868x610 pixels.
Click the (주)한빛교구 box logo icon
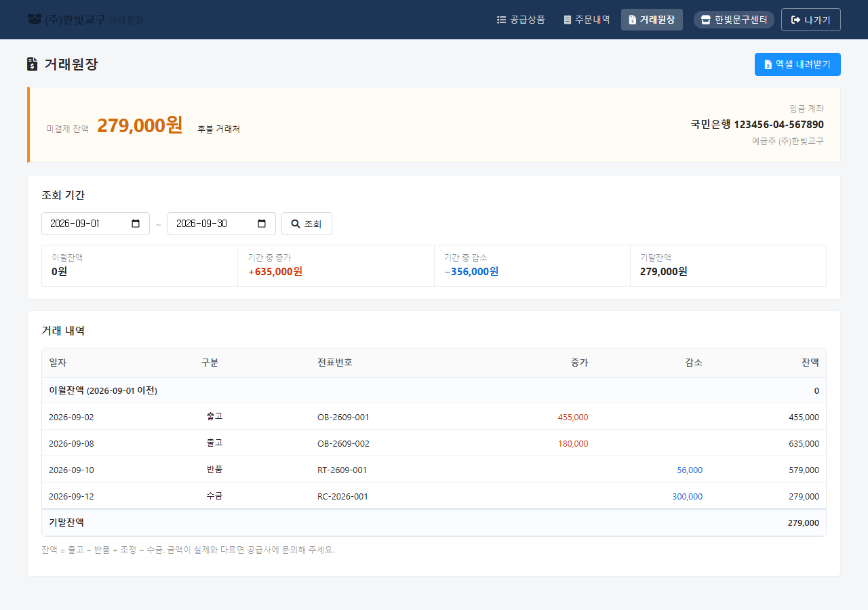click(35, 20)
